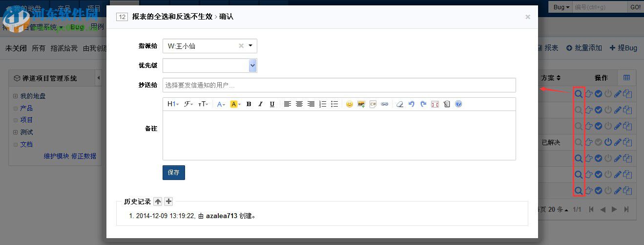Open table column settings grid icon
The height and width of the screenshot is (245, 644).
point(626,78)
